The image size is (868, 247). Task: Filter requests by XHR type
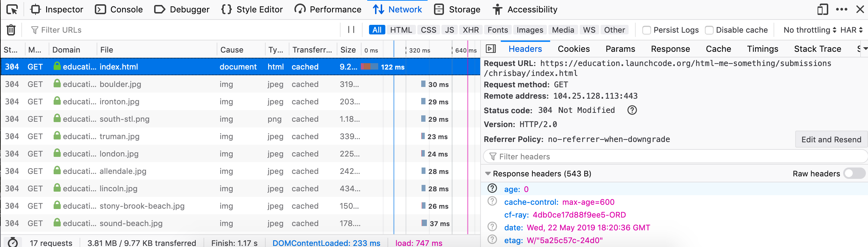coord(471,30)
